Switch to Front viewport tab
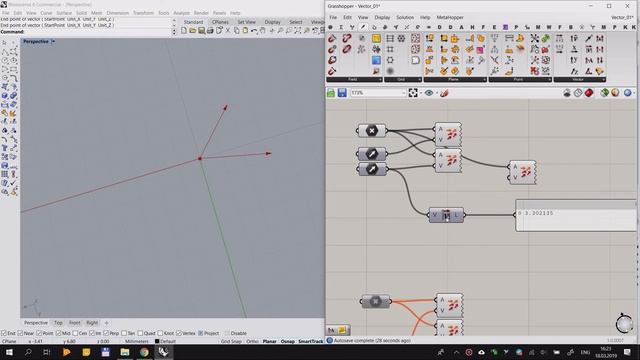Screen dimensions: 640x360 click(x=75, y=323)
